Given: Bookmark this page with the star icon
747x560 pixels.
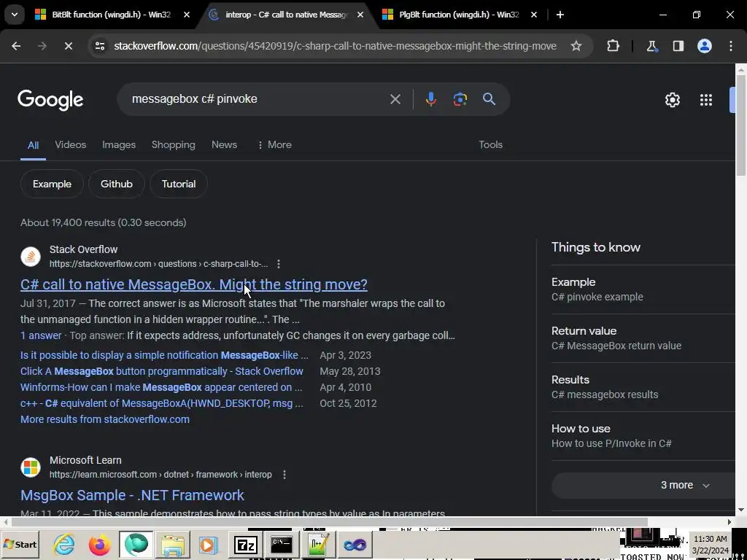Looking at the screenshot, I should pos(576,46).
